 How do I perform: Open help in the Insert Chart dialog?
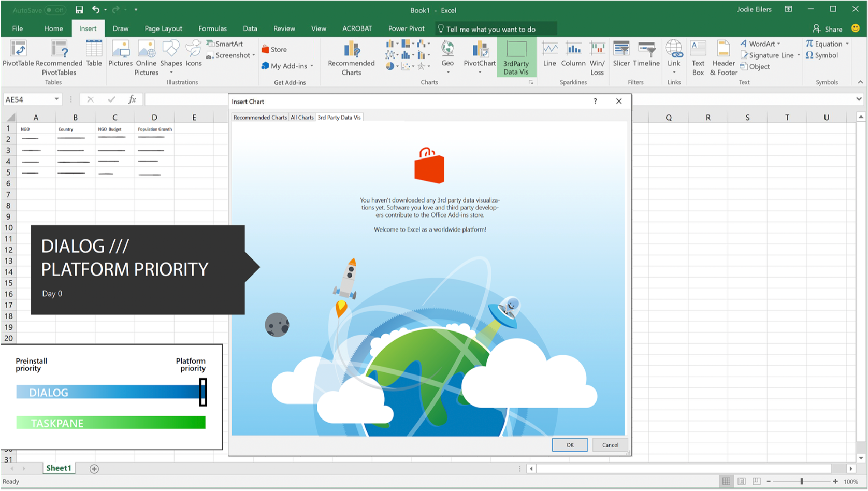pyautogui.click(x=595, y=102)
